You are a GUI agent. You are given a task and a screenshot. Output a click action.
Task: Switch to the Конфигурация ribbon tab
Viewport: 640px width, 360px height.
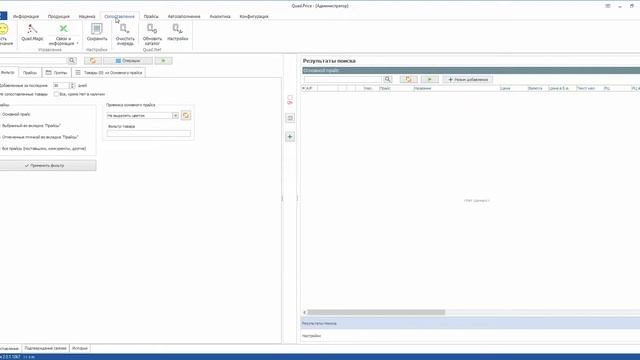pyautogui.click(x=254, y=16)
